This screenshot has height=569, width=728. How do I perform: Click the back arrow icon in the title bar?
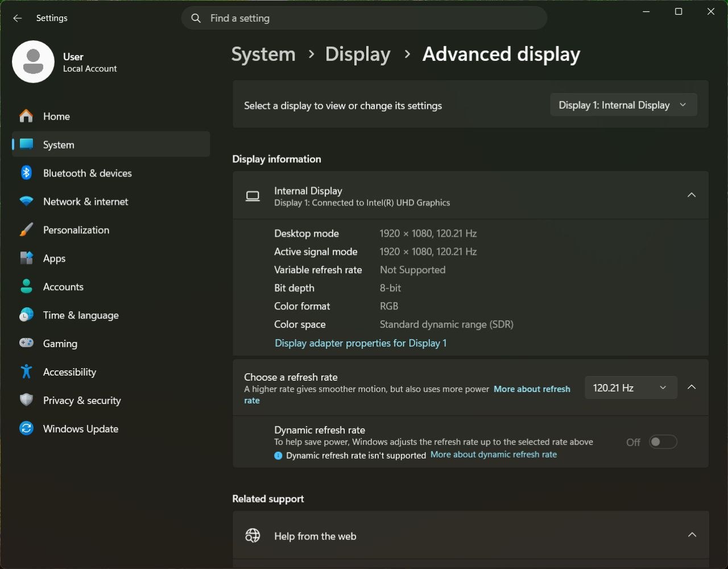point(17,18)
